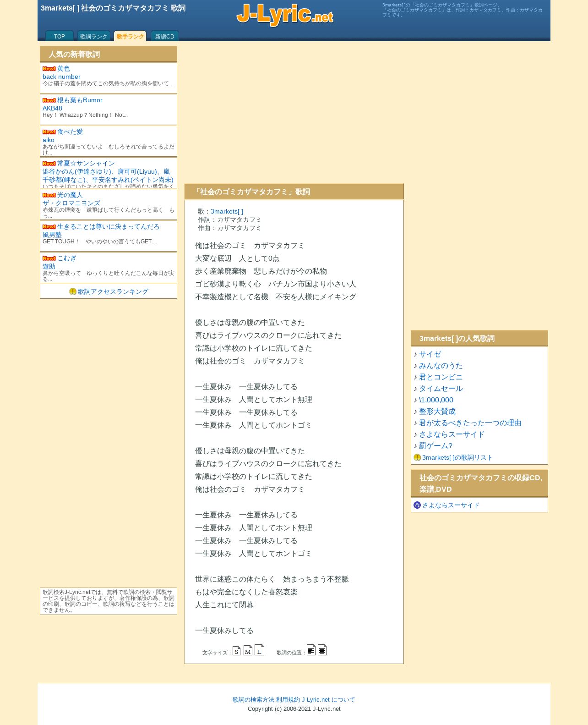588x725 pixels.
Task: Click the yellow icon beside 3markets[ ]の歌詞リスト
Action: 417,457
